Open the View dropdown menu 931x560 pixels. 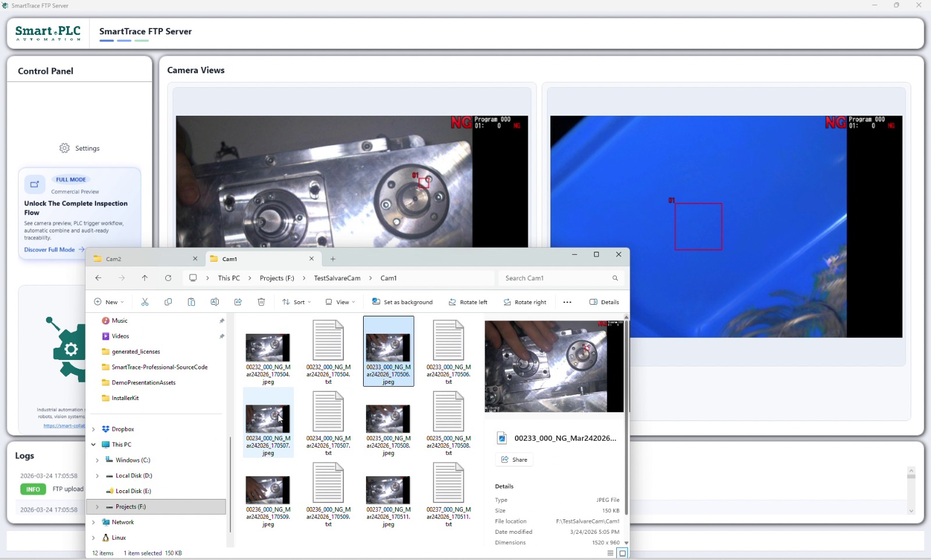[x=340, y=302]
